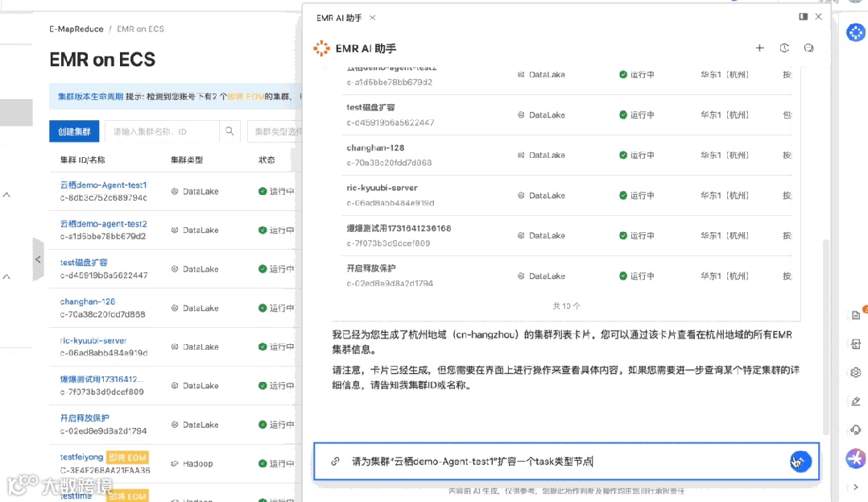
Task: Click the 集群类型 column header
Action: click(187, 160)
